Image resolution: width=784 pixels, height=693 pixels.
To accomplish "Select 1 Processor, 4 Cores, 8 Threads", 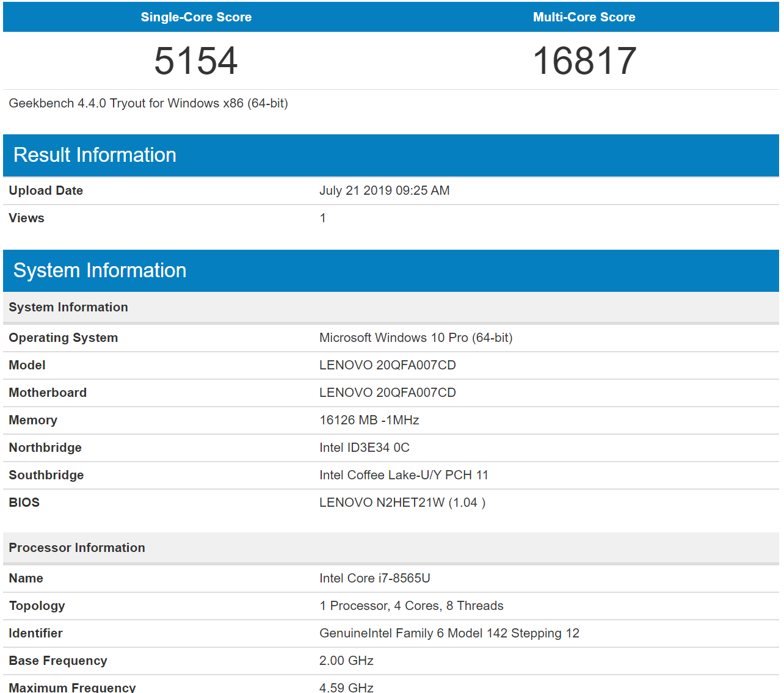I will [412, 606].
